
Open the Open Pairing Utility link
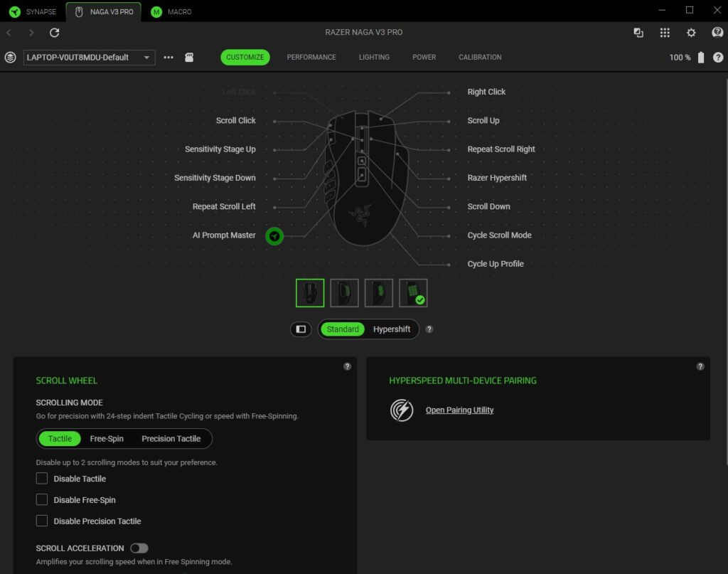(x=460, y=410)
